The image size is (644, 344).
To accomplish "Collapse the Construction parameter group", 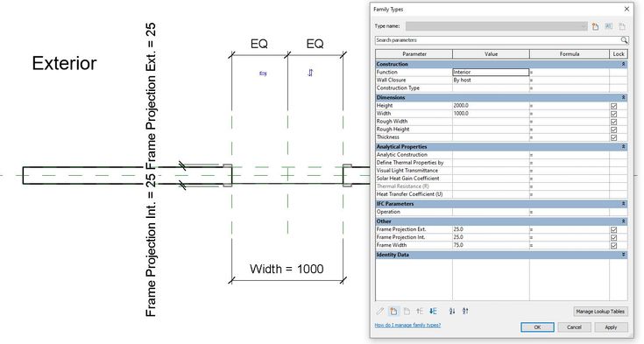I will [x=623, y=65].
